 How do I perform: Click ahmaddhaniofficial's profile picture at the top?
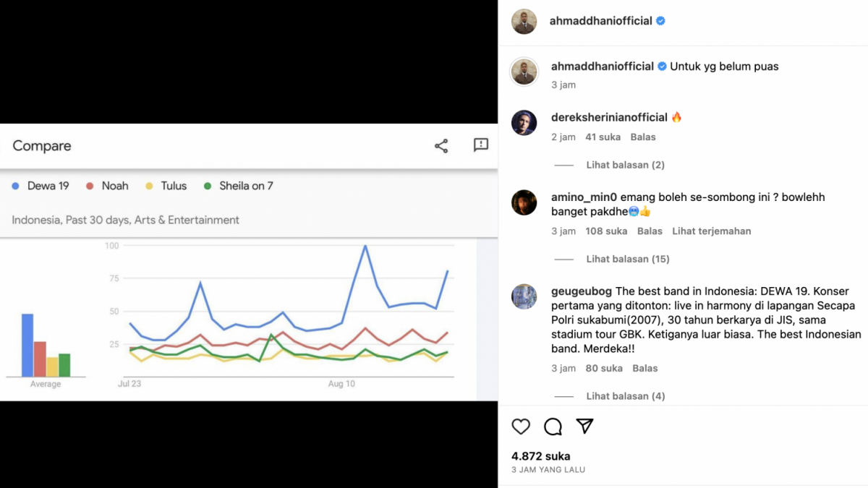coord(524,22)
